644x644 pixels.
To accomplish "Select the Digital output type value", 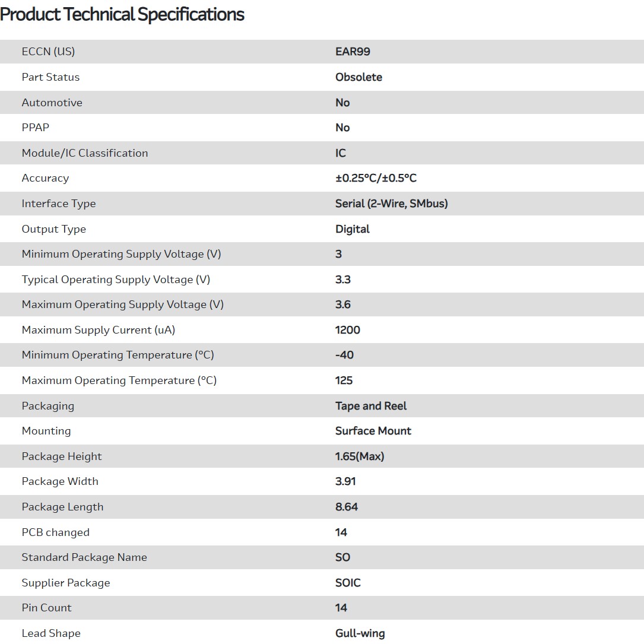I will [352, 229].
